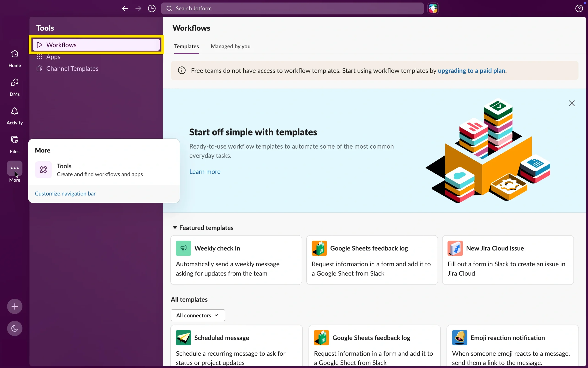Select Channel Templates in Tools list

pyautogui.click(x=96, y=69)
